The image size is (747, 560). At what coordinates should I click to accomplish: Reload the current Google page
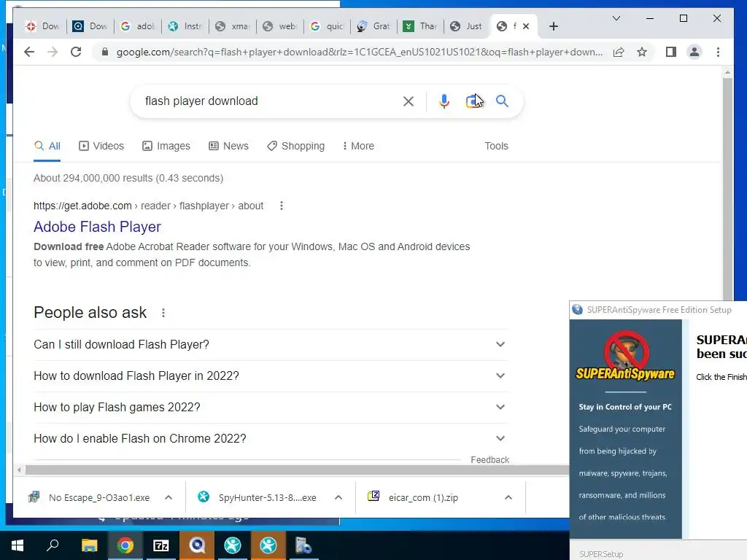pos(76,52)
